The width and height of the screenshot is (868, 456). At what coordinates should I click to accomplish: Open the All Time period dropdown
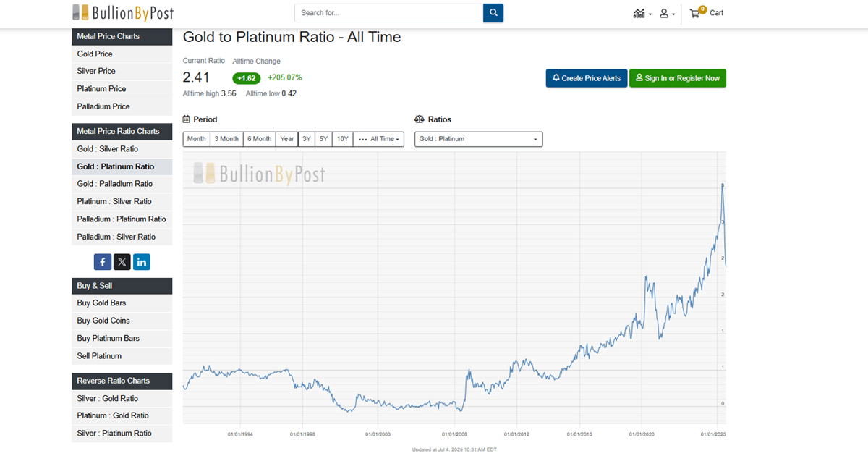click(x=378, y=139)
